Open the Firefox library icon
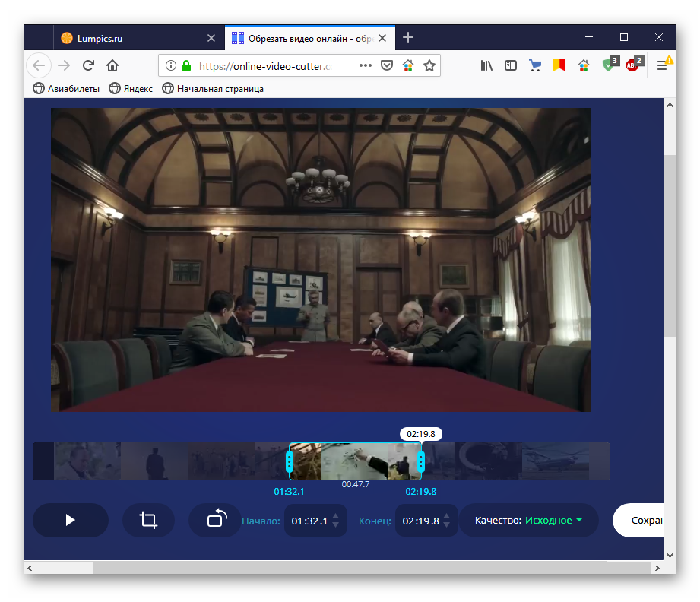The height and width of the screenshot is (602, 700). (x=486, y=65)
